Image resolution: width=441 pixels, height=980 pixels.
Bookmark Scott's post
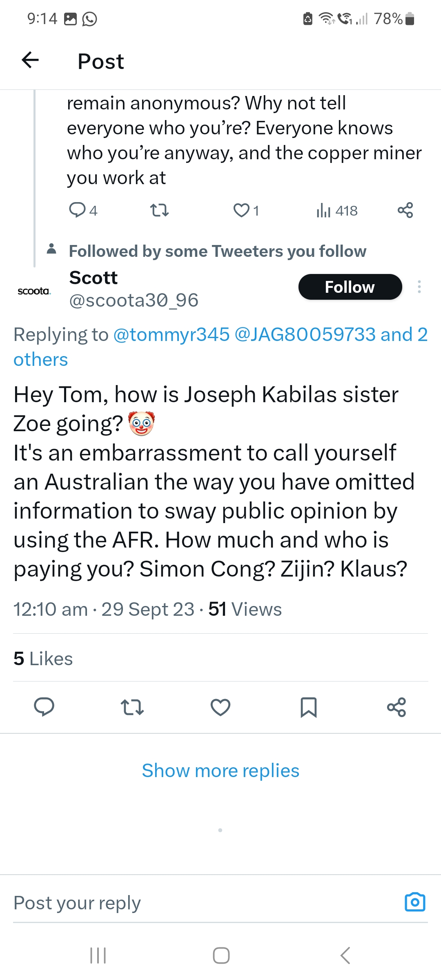click(x=308, y=707)
